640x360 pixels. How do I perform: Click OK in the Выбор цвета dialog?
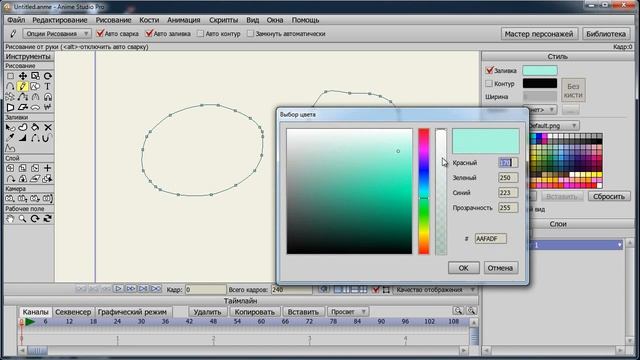tap(463, 268)
